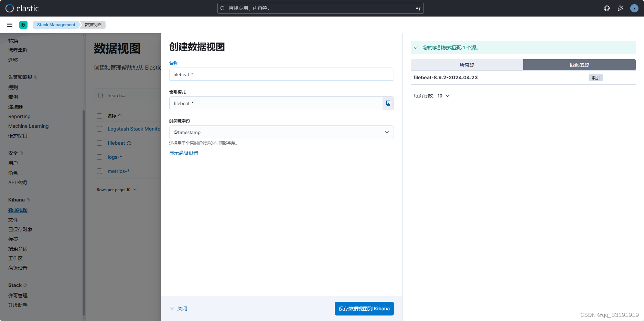Click 保存数据视图到 Kibana button

(x=364, y=308)
